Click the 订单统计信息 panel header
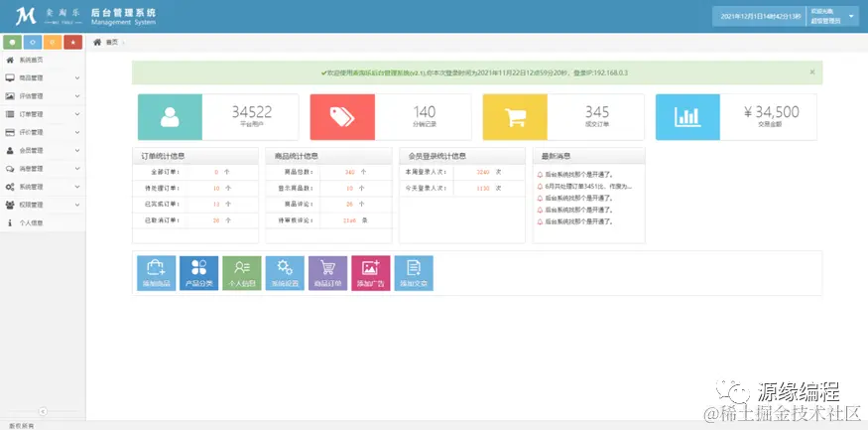 [x=195, y=156]
